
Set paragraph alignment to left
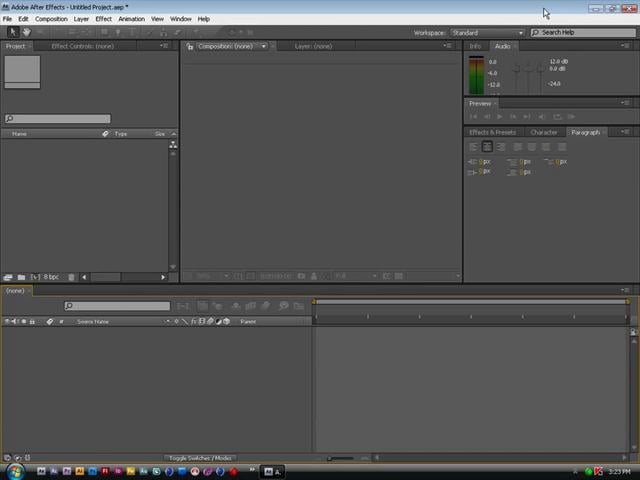[473, 147]
